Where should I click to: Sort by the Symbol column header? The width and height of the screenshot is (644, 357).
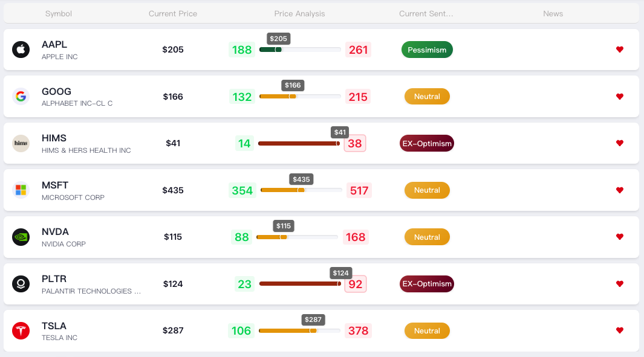point(59,13)
